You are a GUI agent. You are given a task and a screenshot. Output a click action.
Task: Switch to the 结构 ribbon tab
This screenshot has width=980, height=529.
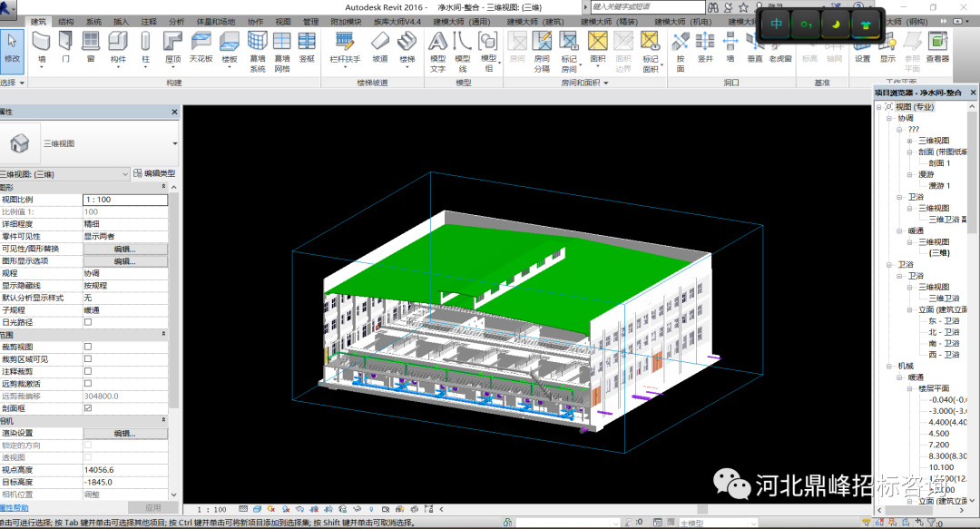point(66,21)
